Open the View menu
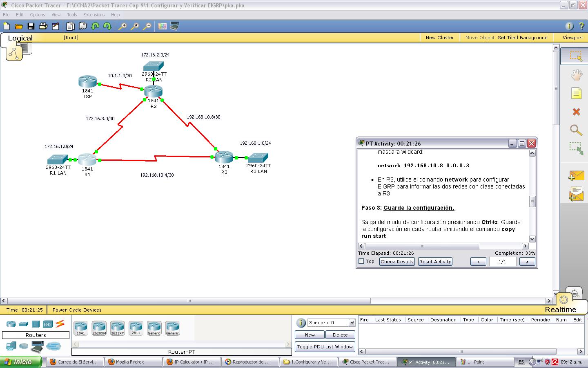The width and height of the screenshot is (588, 368). pos(56,15)
